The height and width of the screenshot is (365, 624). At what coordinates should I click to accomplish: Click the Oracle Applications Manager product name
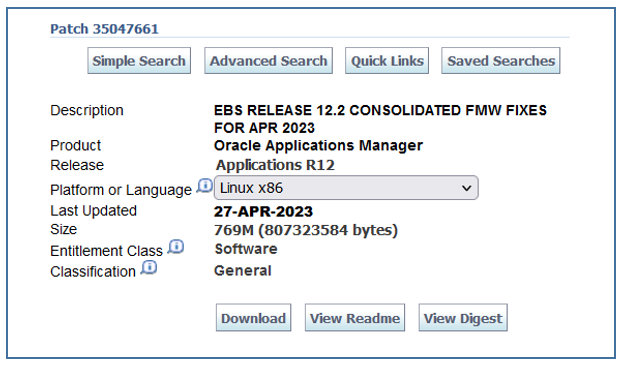[x=318, y=146]
